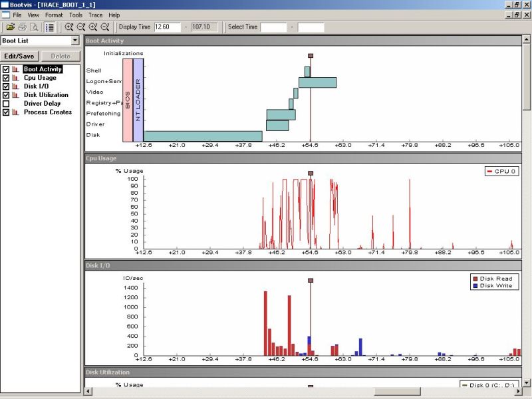Click the second zoom-out magnifier icon
The width and height of the screenshot is (532, 399).
coord(105,27)
